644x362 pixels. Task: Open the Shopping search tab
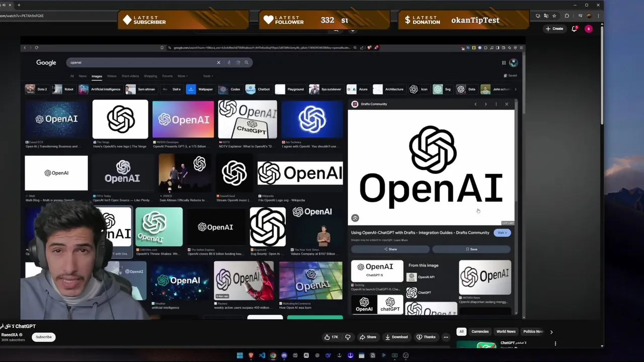click(x=150, y=76)
